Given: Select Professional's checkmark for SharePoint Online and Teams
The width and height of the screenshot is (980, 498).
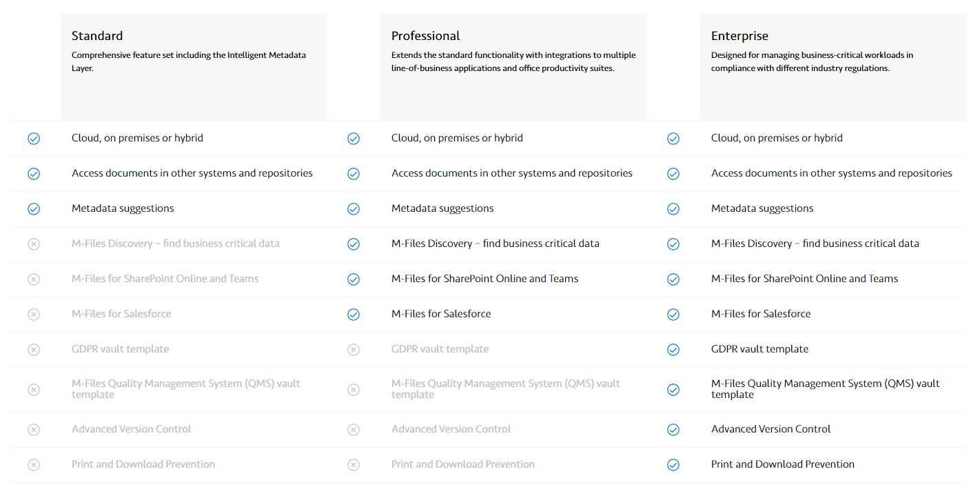Looking at the screenshot, I should click(x=354, y=279).
